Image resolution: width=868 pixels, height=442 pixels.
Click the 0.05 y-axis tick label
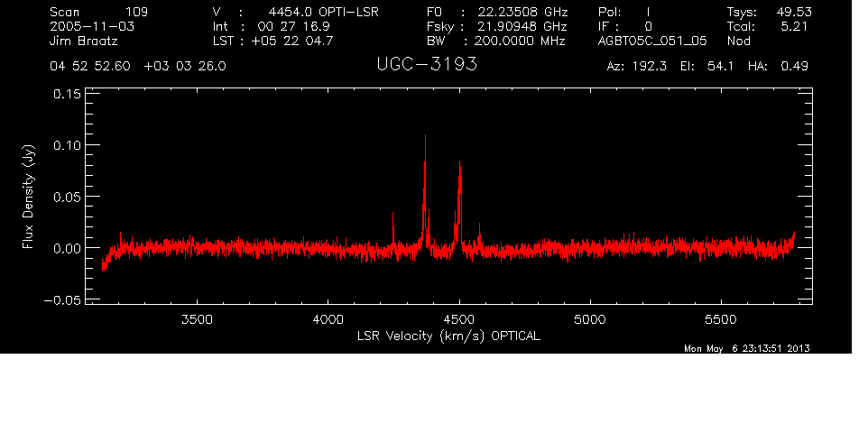(67, 197)
